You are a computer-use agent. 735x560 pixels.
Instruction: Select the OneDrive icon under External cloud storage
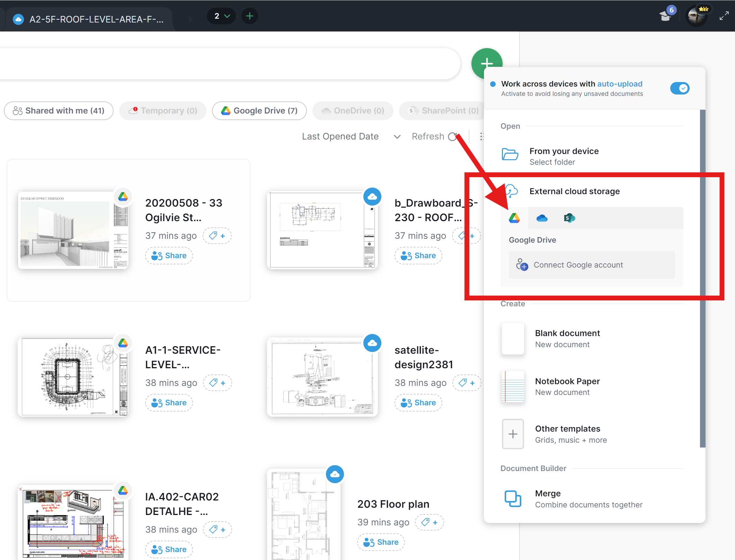coord(542,218)
